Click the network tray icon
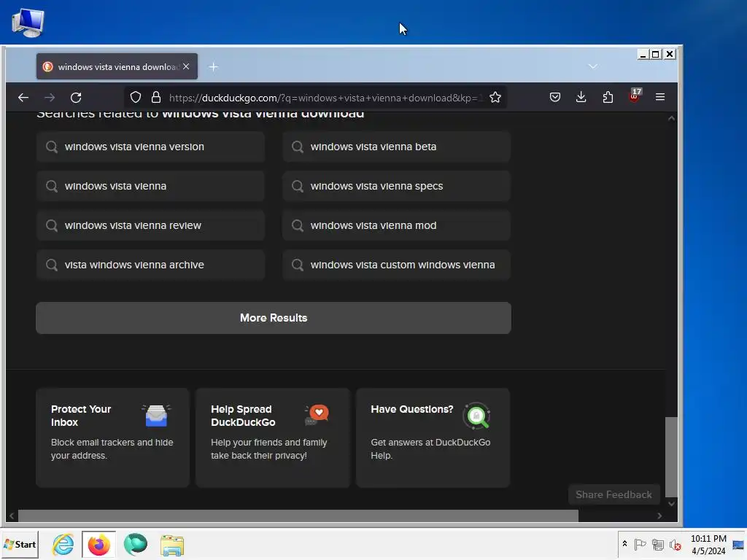The image size is (747, 560). pos(658,544)
